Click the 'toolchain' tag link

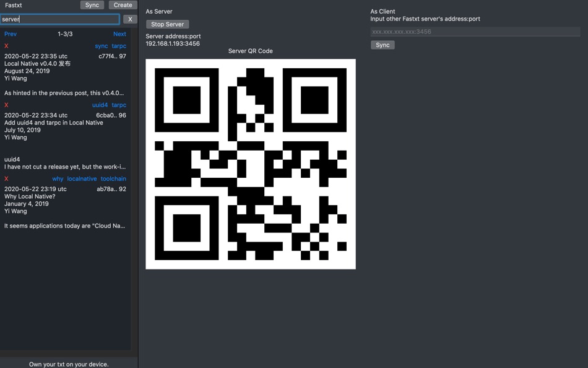113,179
